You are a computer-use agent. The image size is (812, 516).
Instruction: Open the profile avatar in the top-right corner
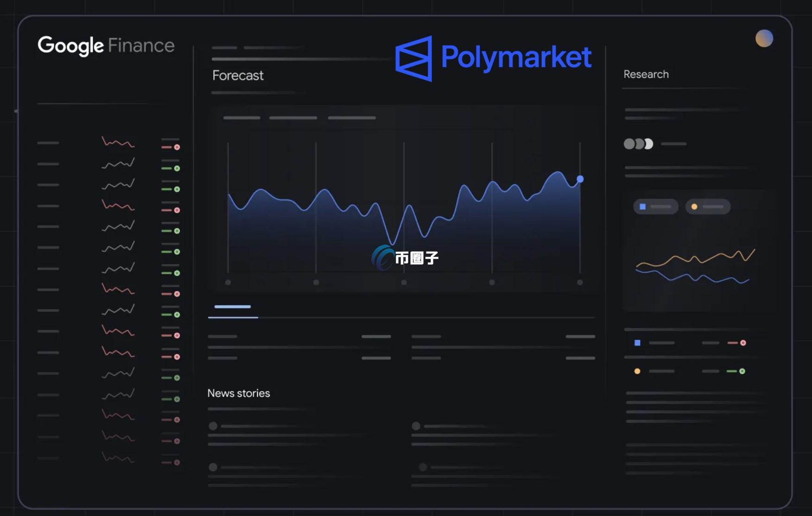click(x=764, y=38)
